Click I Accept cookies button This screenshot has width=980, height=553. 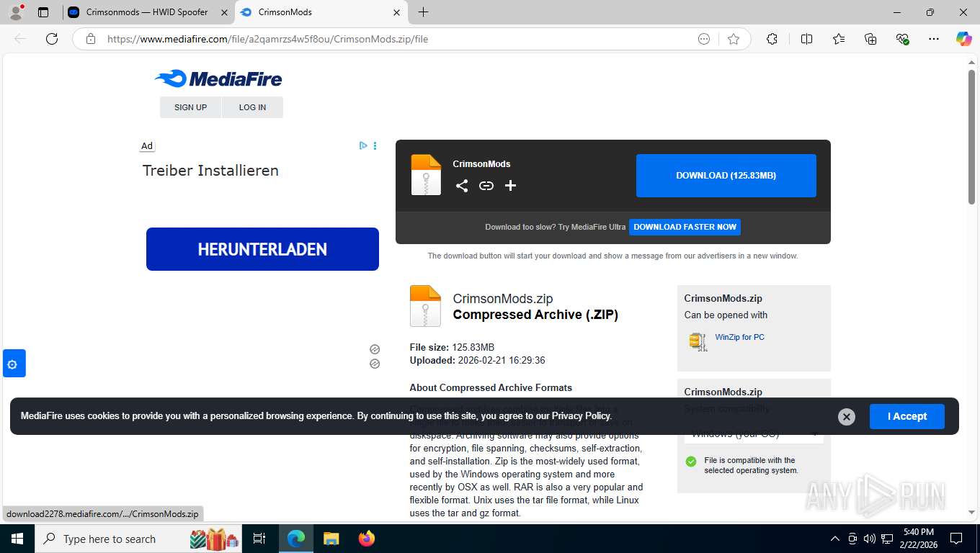tap(906, 416)
